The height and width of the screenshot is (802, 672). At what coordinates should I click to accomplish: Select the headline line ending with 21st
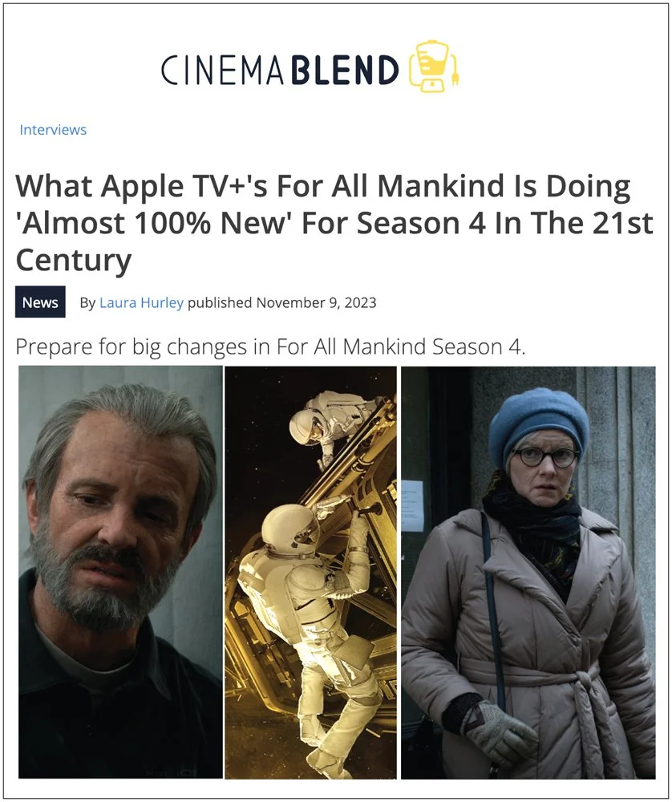[334, 223]
